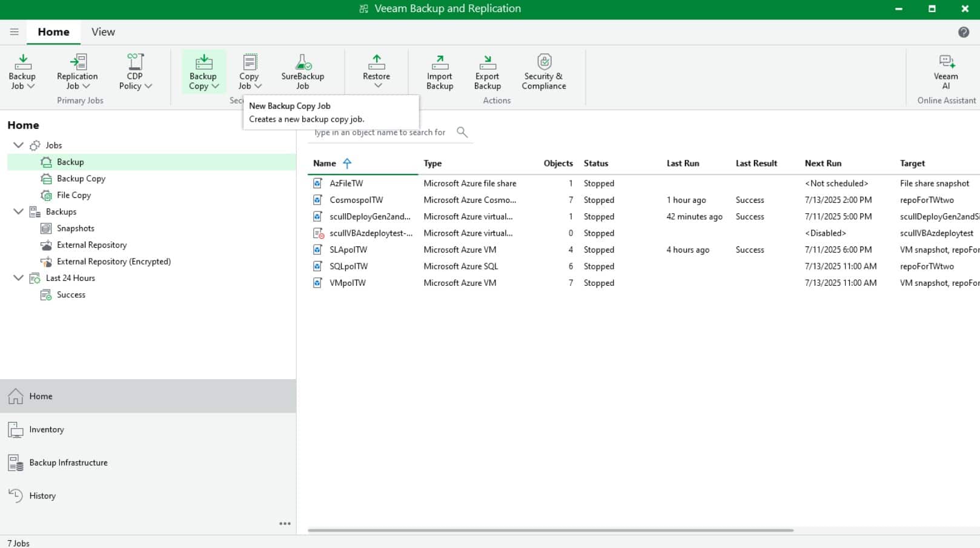Image resolution: width=980 pixels, height=548 pixels.
Task: Click the horizontal scrollbar of job list
Action: point(551,530)
